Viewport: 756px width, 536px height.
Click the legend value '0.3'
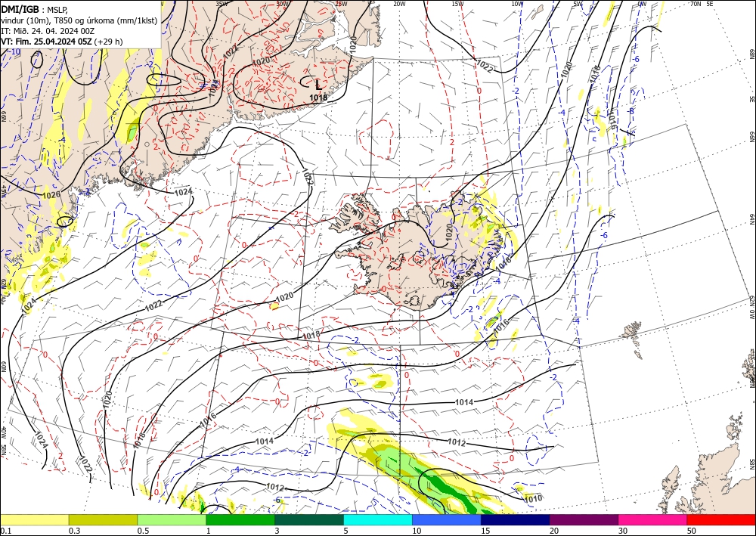[x=74, y=531]
